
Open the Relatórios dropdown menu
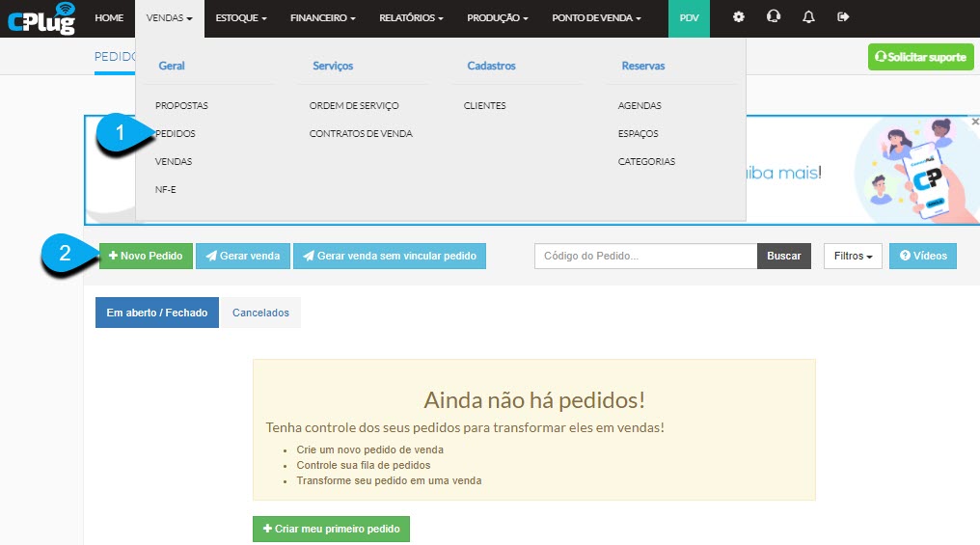[x=411, y=18]
